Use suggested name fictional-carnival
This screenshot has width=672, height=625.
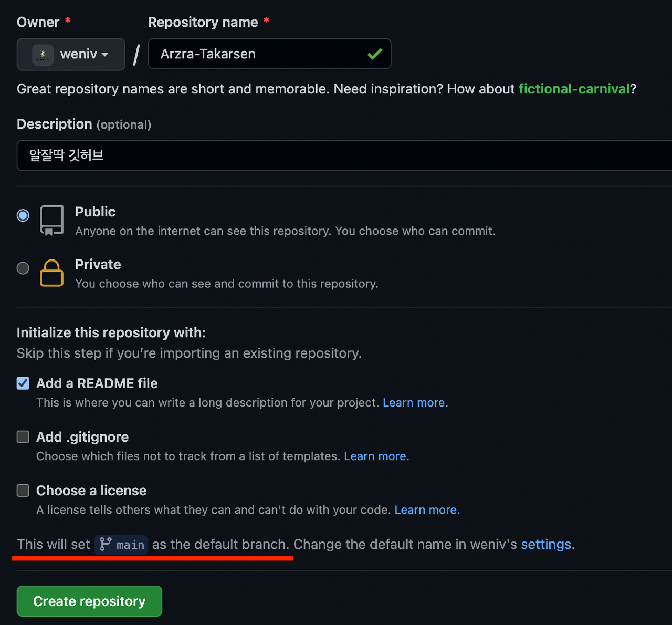pos(574,89)
